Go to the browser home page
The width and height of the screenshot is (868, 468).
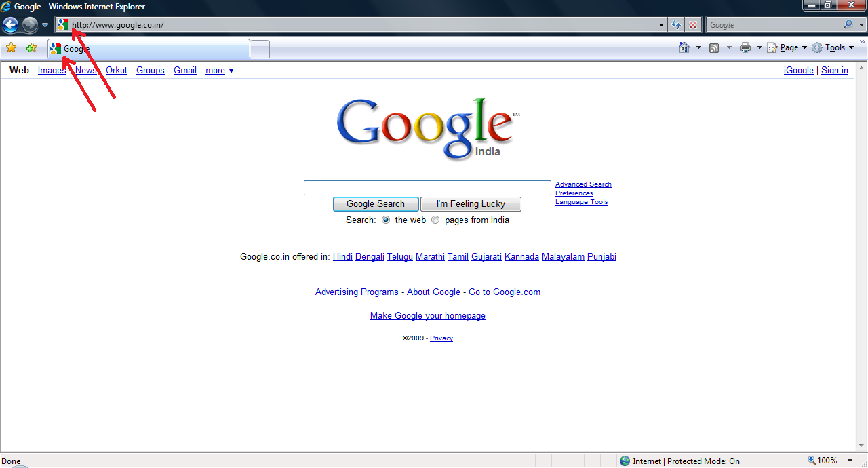tap(686, 47)
